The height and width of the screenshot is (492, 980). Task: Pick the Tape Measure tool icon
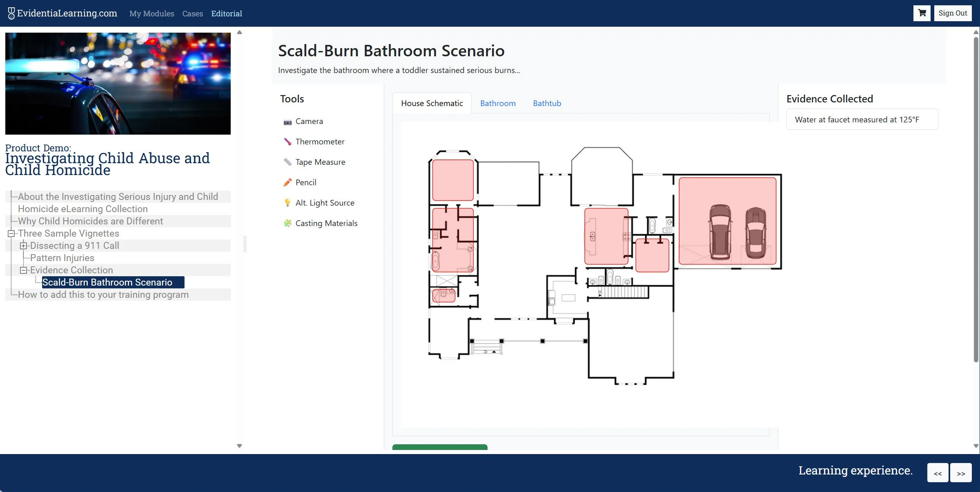tap(287, 162)
